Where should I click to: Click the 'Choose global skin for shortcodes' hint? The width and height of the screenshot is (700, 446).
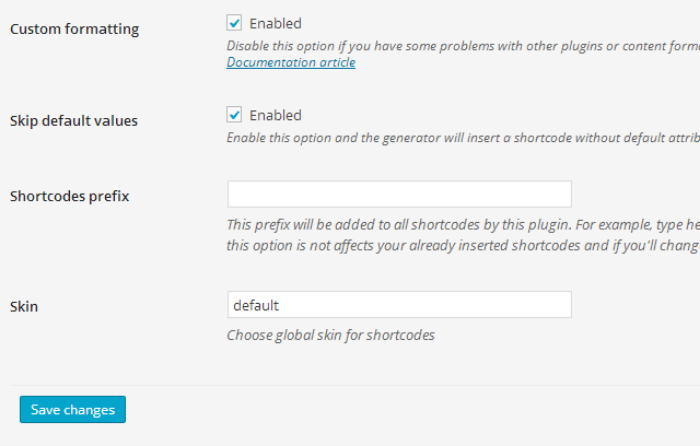click(331, 335)
